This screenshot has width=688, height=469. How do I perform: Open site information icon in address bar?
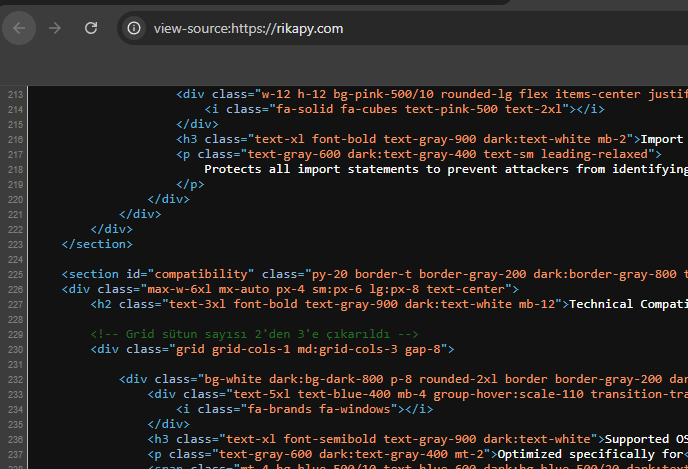tap(134, 29)
